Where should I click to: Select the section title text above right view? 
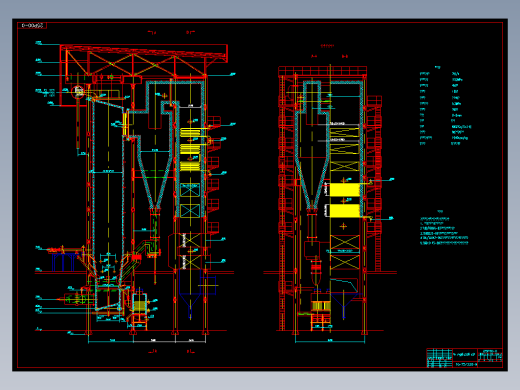coord(327,46)
